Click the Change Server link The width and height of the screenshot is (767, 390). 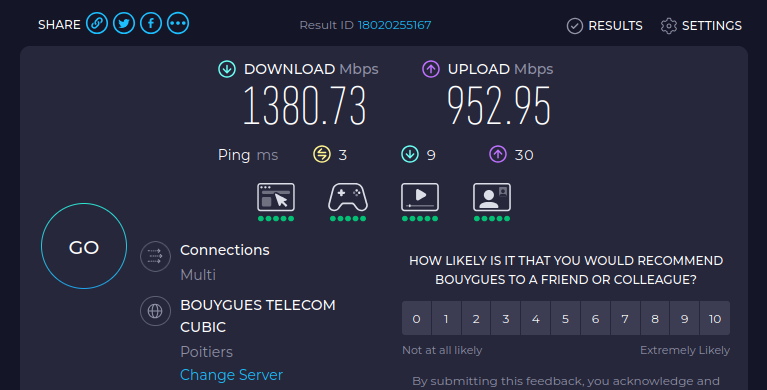tap(231, 375)
